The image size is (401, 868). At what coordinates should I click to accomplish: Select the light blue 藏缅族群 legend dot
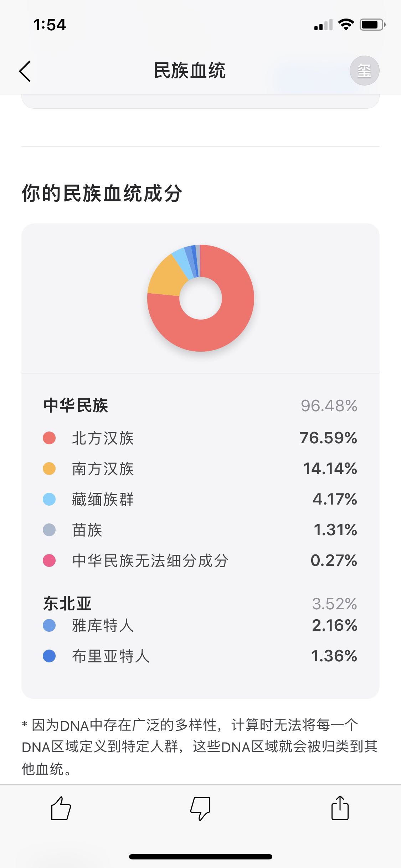tap(49, 499)
